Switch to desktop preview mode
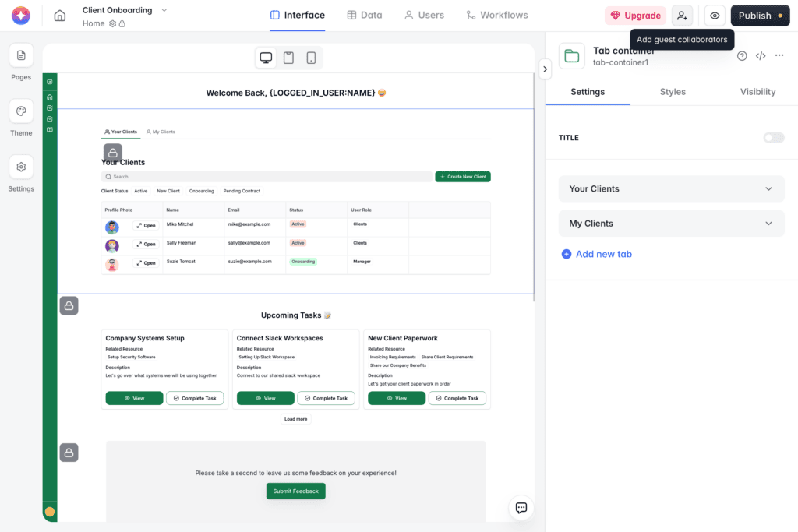 tap(267, 58)
